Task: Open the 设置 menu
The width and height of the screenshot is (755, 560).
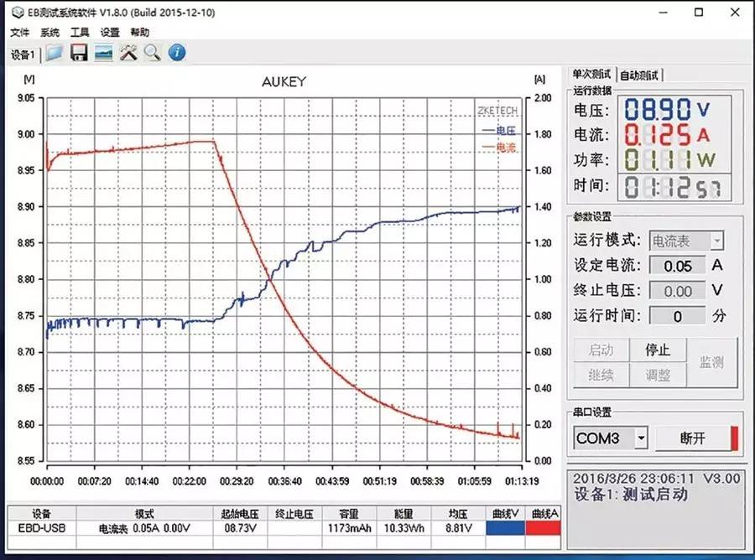Action: 110,31
